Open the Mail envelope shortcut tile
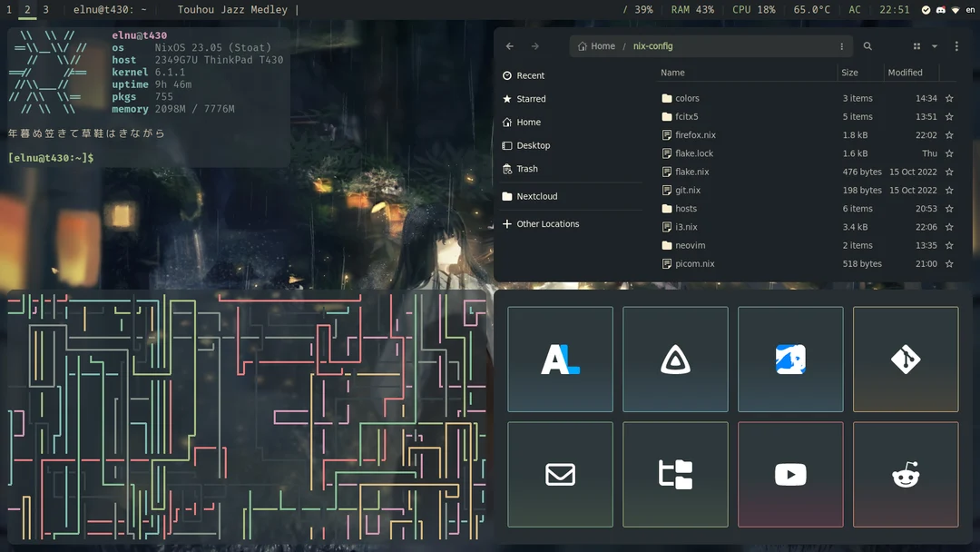This screenshot has width=980, height=552. point(560,474)
